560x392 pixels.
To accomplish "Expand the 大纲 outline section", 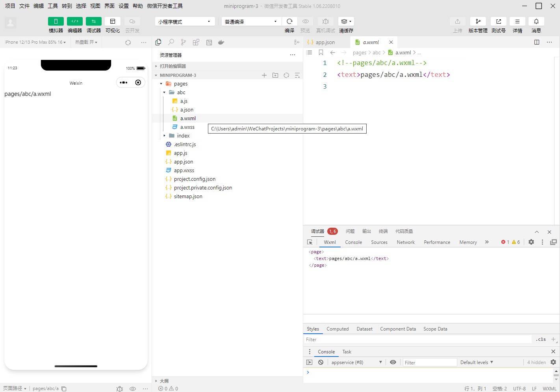I will (228, 381).
